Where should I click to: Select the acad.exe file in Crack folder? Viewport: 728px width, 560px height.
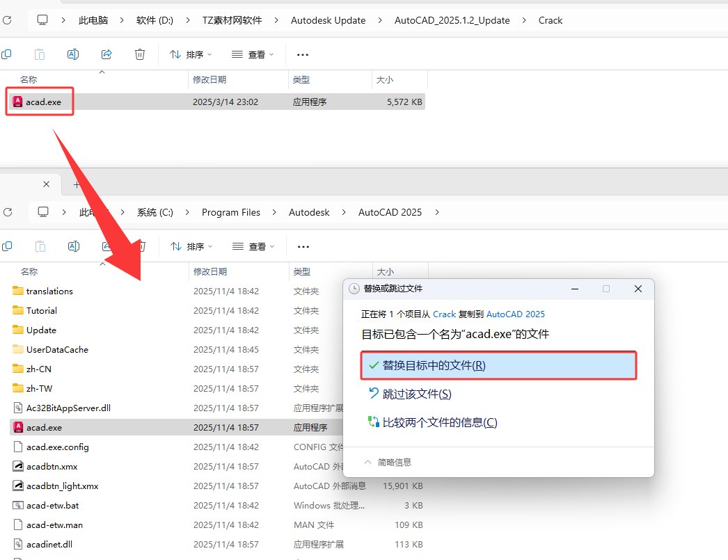point(217,102)
